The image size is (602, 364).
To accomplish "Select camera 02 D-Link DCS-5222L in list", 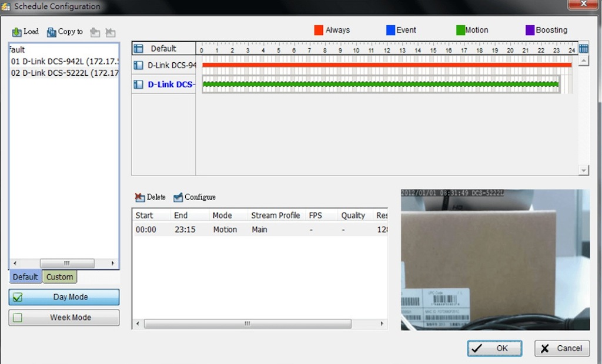I will click(65, 73).
